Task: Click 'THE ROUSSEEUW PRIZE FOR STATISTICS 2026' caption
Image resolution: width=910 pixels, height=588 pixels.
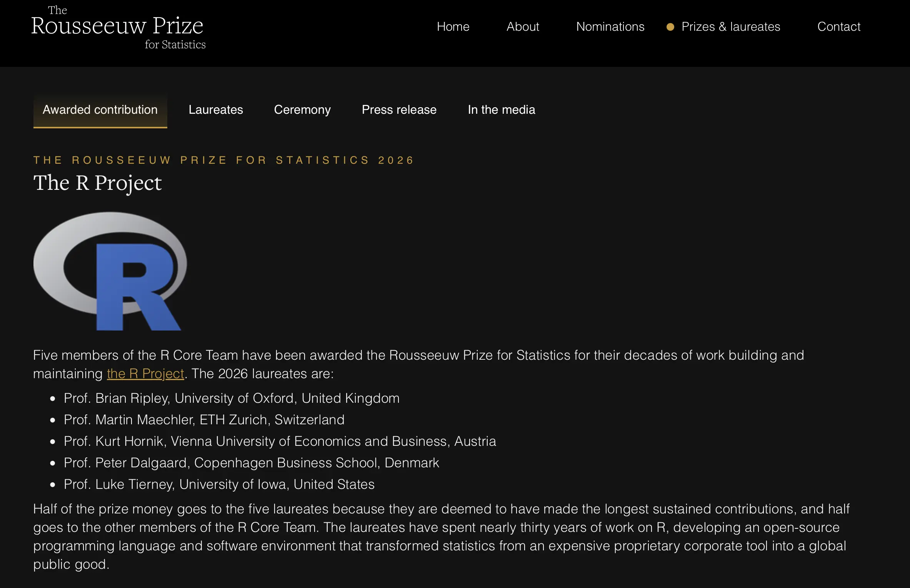Action: click(223, 160)
